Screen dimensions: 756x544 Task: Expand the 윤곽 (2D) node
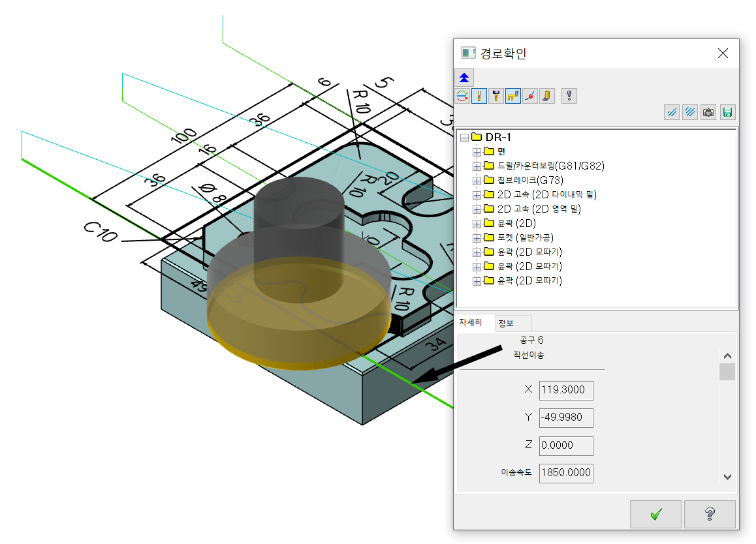(477, 224)
